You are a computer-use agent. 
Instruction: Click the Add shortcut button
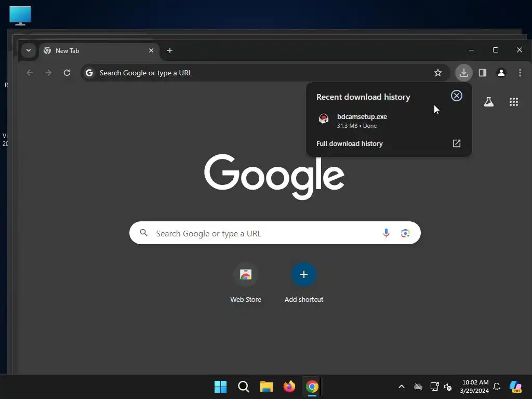(303, 283)
